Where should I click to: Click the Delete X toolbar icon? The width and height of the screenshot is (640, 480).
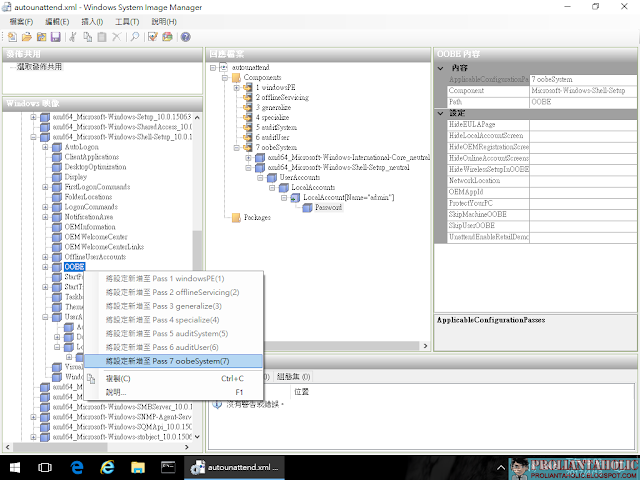[116, 37]
